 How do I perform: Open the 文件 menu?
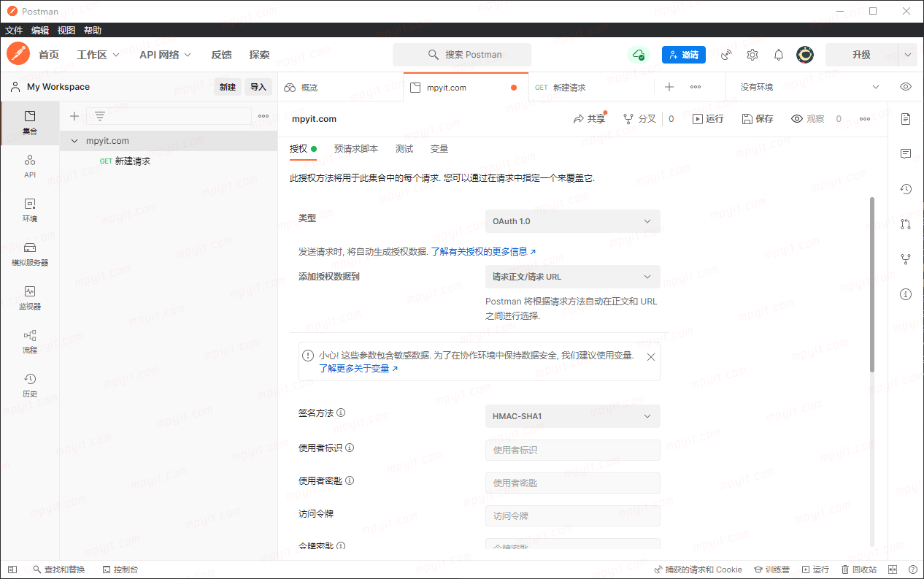tap(14, 30)
